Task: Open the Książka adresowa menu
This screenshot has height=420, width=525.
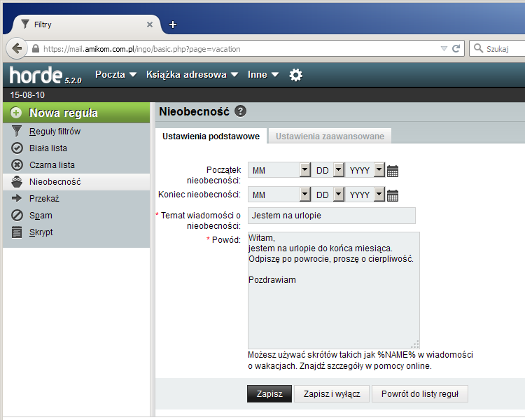Action: click(x=192, y=74)
